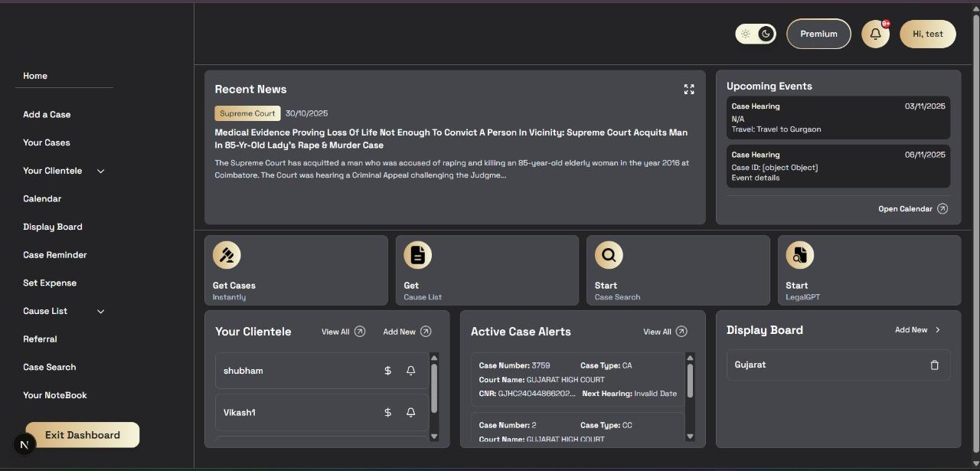This screenshot has width=980, height=471.
Task: Enable the light mode sun toggle
Action: tap(746, 34)
